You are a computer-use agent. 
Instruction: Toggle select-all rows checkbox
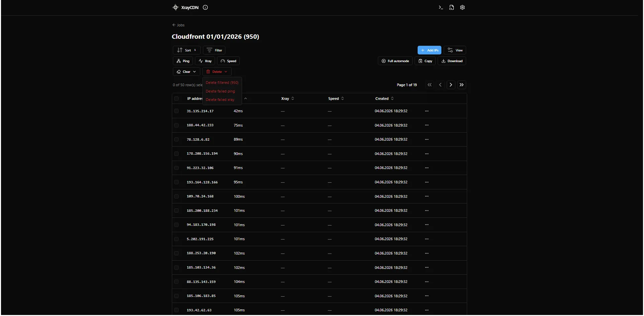click(177, 99)
